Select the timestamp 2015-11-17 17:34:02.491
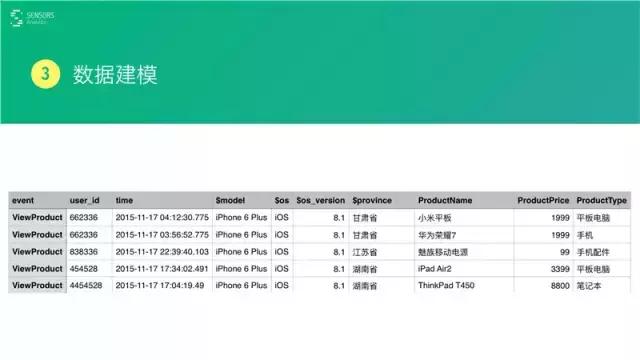This screenshot has height=360, width=640. pos(162,269)
